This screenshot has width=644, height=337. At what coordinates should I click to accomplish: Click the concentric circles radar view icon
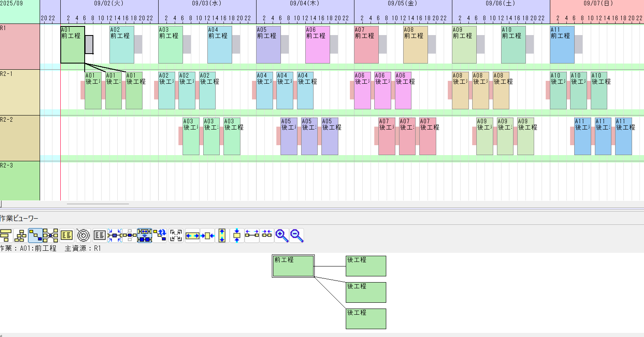[x=83, y=236]
